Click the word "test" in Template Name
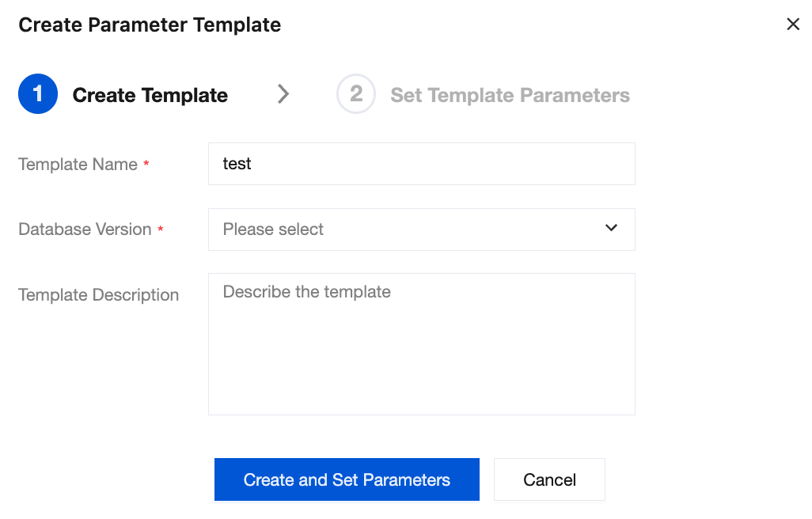 click(237, 164)
